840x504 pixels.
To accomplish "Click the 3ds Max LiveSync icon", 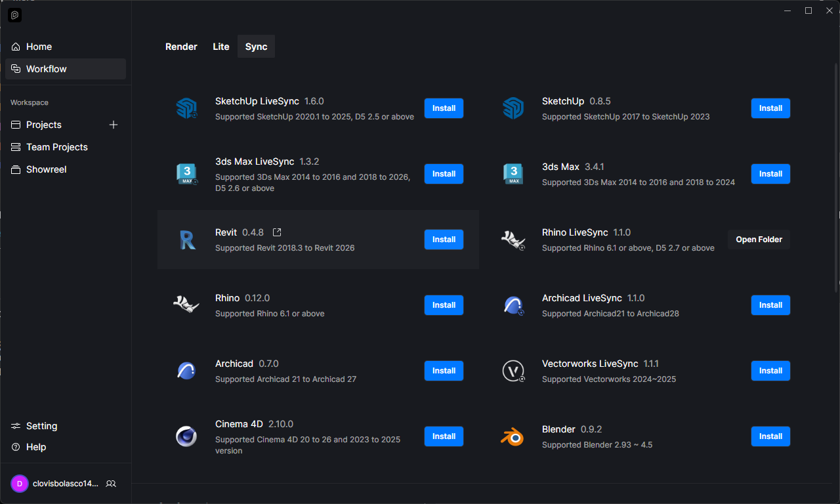I will point(186,174).
